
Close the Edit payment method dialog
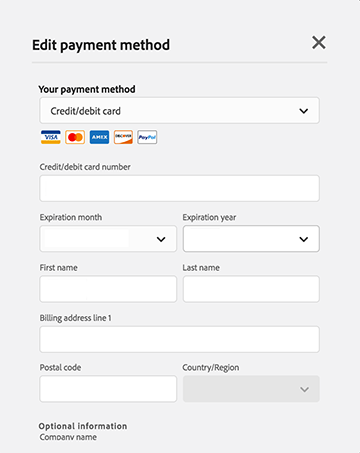pos(319,43)
